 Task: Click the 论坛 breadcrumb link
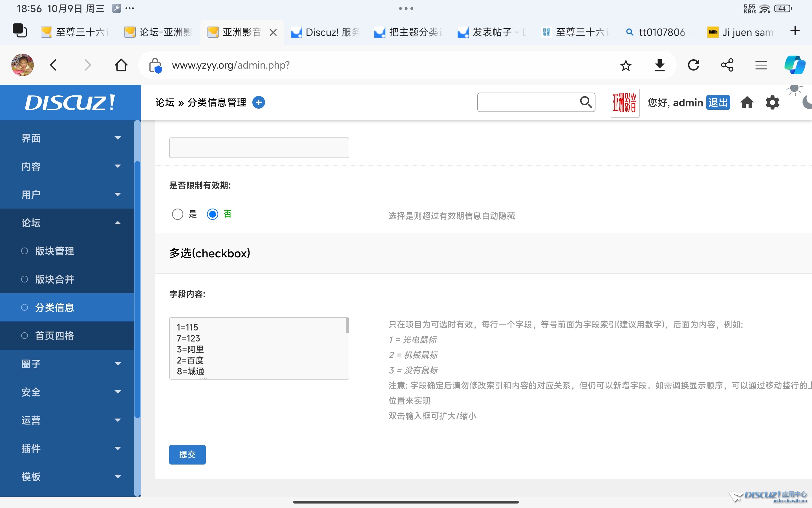(x=165, y=102)
